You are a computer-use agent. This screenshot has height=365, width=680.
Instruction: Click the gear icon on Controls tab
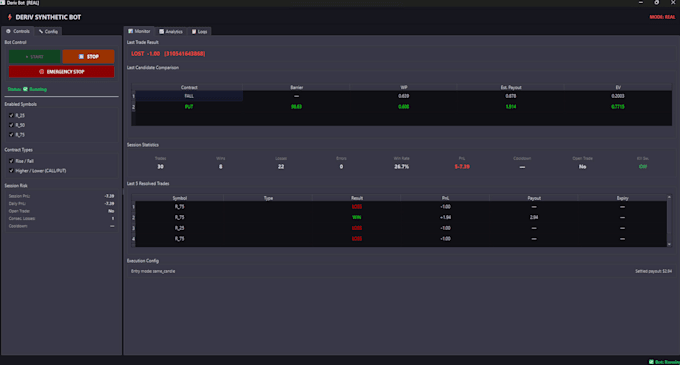coord(8,31)
